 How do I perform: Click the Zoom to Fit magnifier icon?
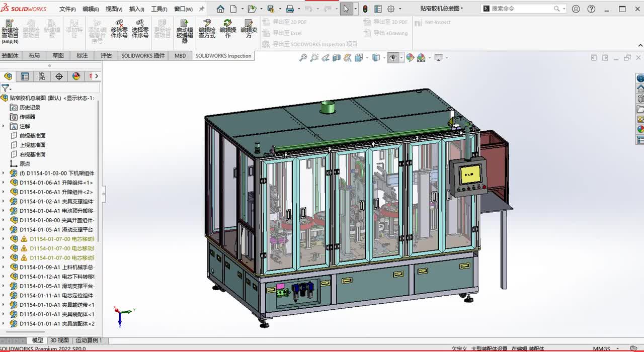click(303, 58)
